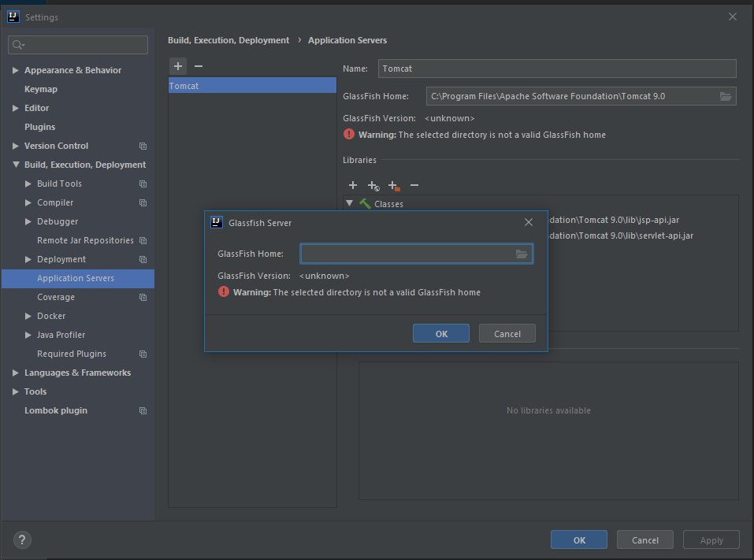
Task: Click project-level icon beside Deployment
Action: tap(143, 259)
